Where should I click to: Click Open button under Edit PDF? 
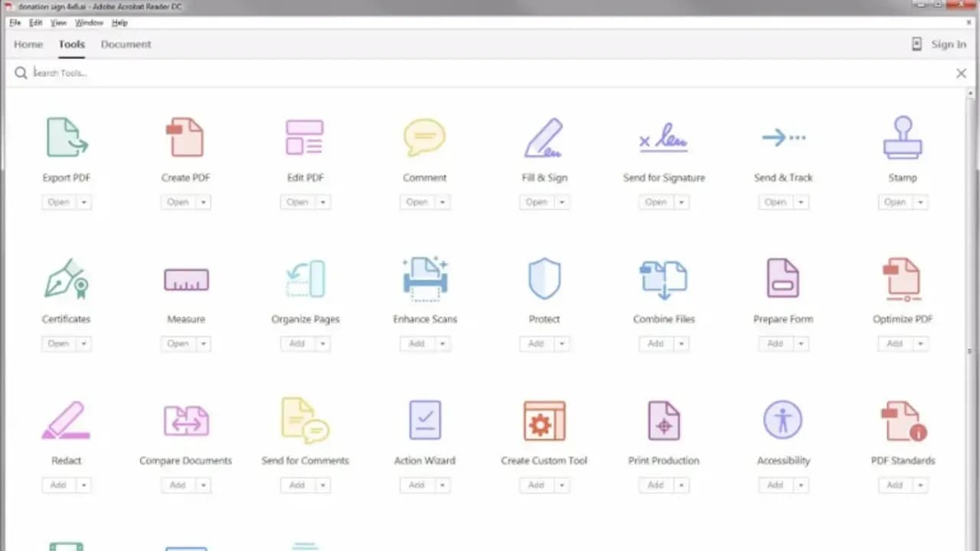pyautogui.click(x=298, y=202)
